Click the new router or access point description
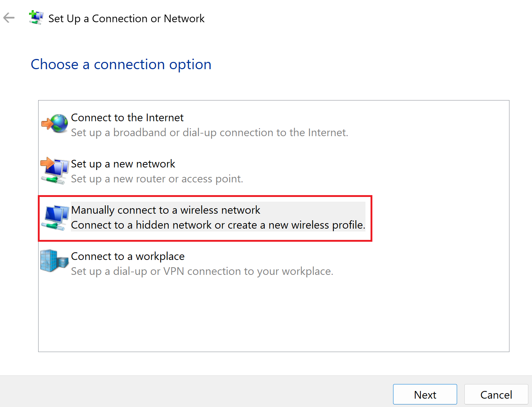The width and height of the screenshot is (532, 407). coord(157,179)
